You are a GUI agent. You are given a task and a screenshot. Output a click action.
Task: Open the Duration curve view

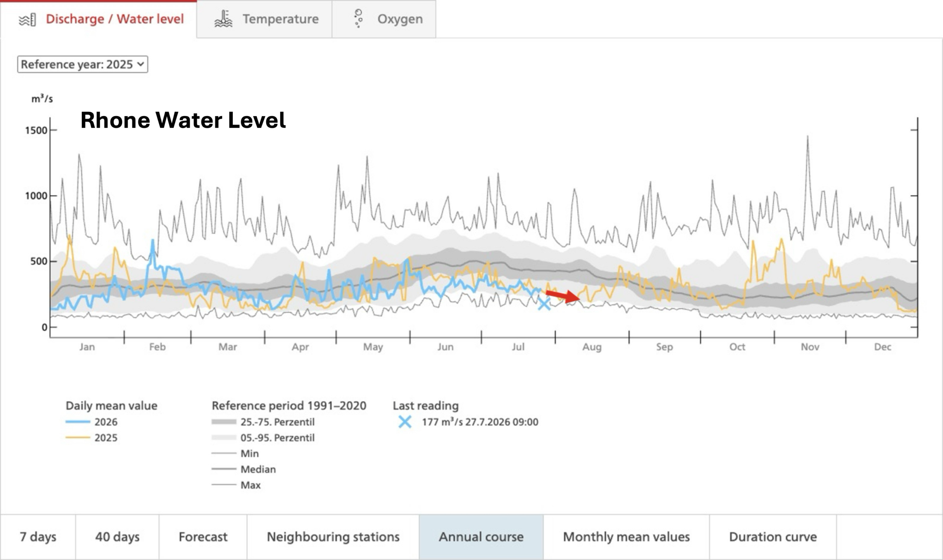773,536
